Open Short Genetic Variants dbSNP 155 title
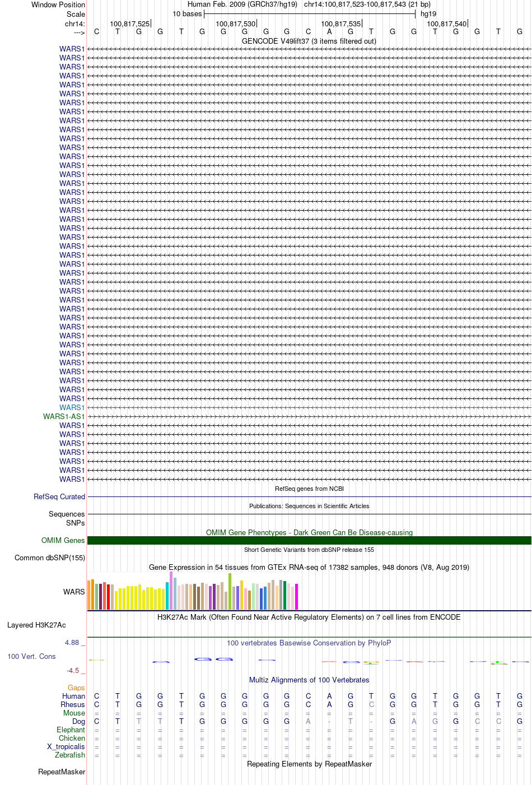Image resolution: width=532 pixels, height=785 pixels. pyautogui.click(x=309, y=550)
